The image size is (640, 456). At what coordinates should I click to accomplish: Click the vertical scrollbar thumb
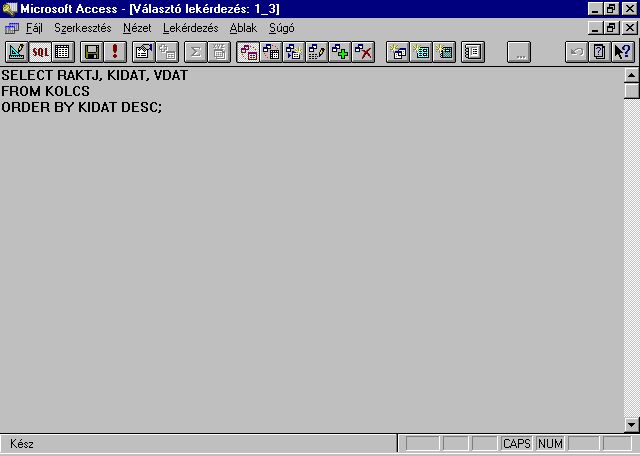click(x=631, y=91)
